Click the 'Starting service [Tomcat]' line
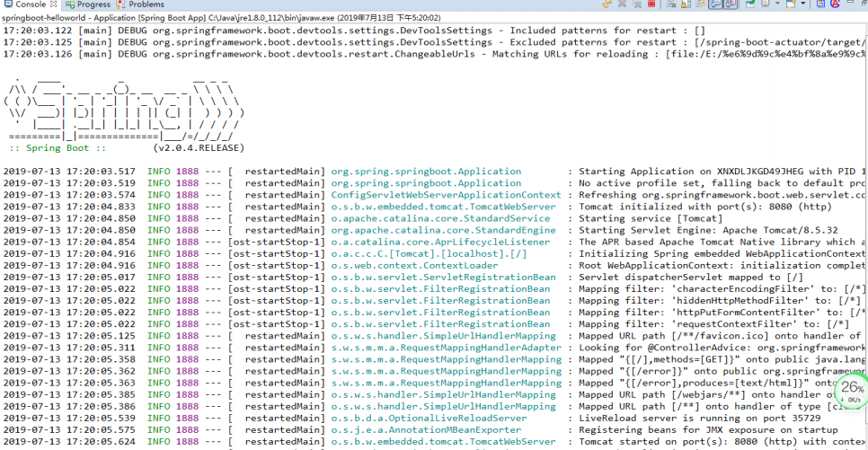 363,218
